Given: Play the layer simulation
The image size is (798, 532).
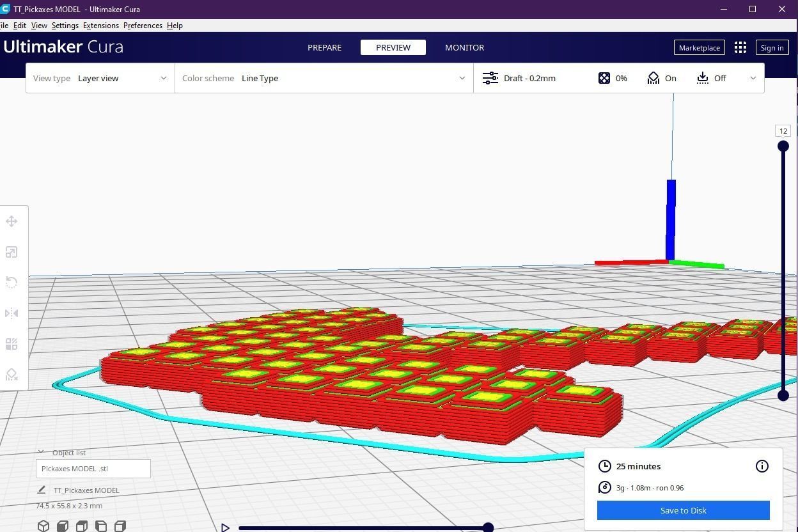Looking at the screenshot, I should (225, 528).
